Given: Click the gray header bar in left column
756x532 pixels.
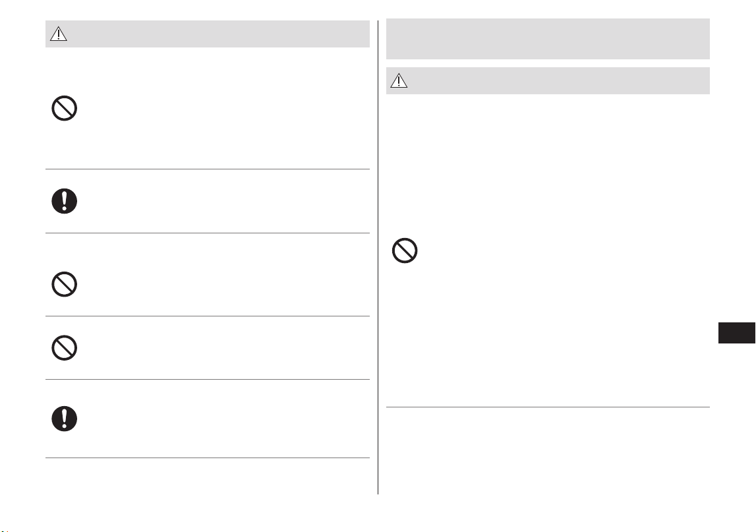Looking at the screenshot, I should click(208, 34).
